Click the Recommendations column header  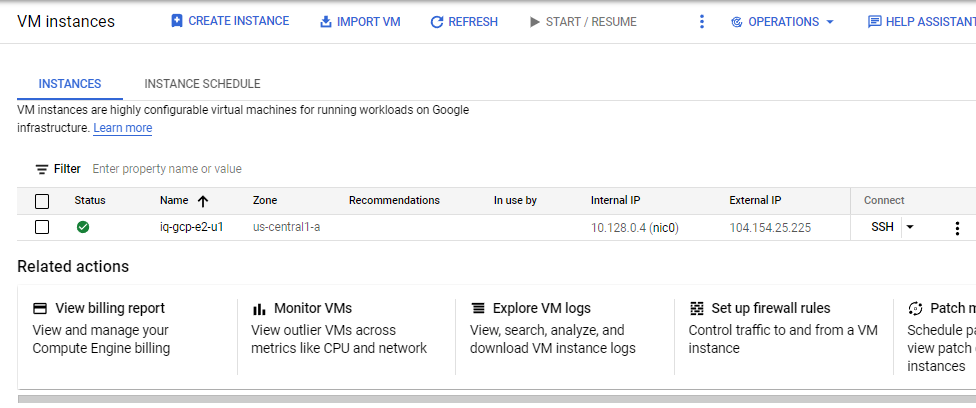[394, 201]
